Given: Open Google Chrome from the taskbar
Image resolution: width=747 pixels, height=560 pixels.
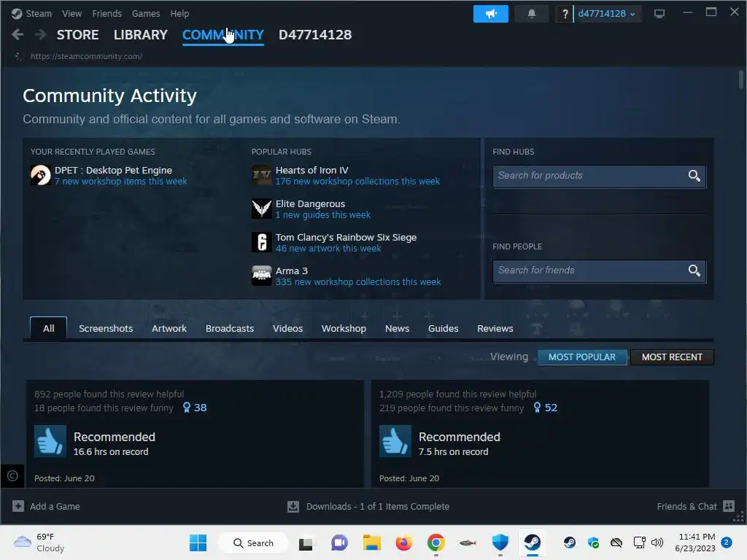Looking at the screenshot, I should 436,542.
